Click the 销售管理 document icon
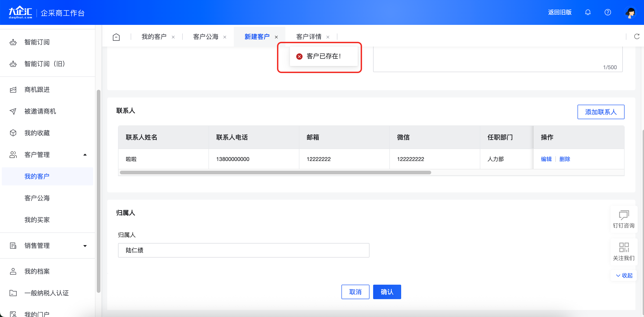This screenshot has width=644, height=317. [13, 246]
